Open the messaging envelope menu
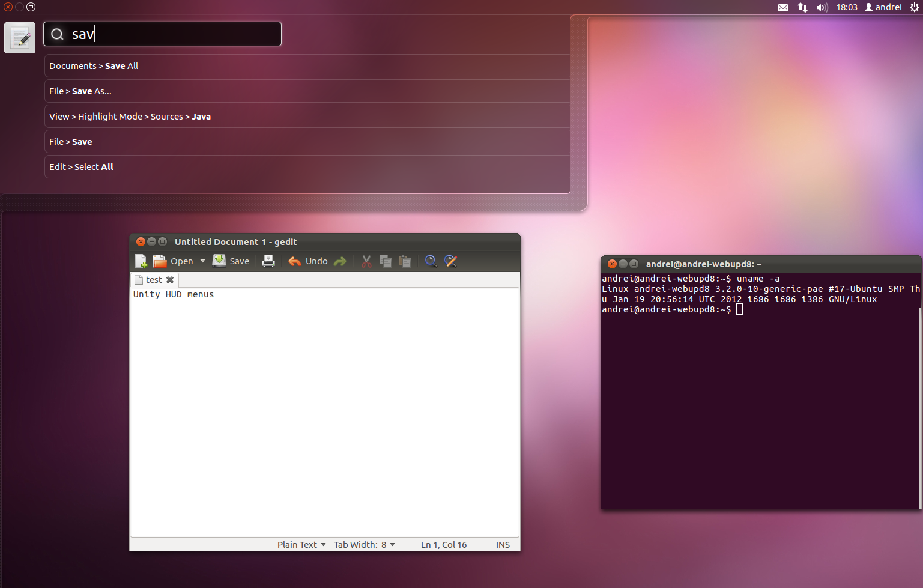This screenshot has height=588, width=923. click(x=783, y=7)
